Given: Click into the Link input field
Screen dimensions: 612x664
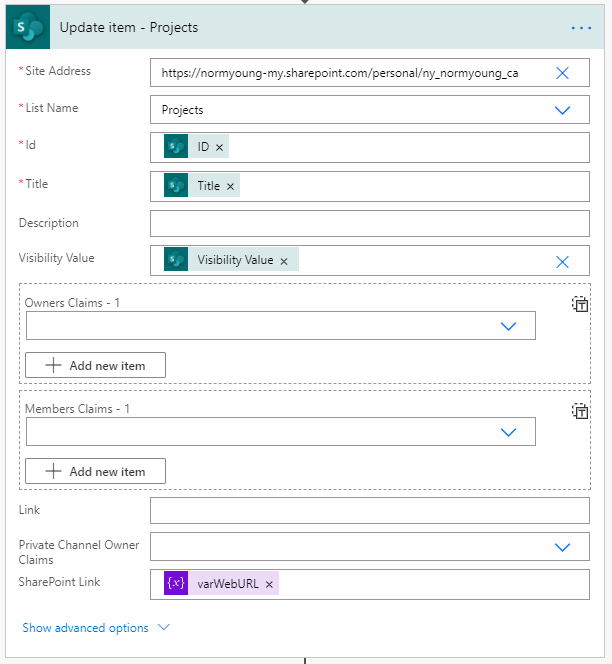Looking at the screenshot, I should [369, 511].
